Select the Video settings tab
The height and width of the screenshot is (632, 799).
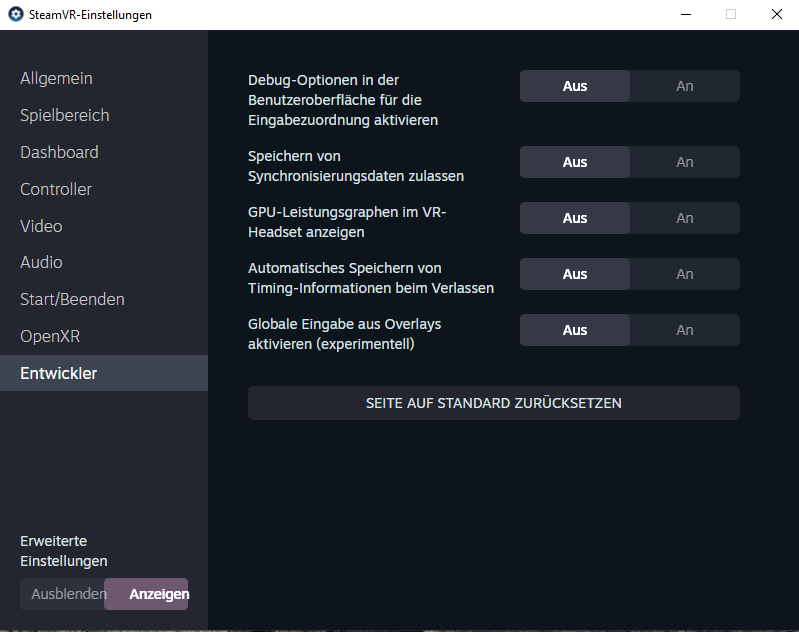41,226
